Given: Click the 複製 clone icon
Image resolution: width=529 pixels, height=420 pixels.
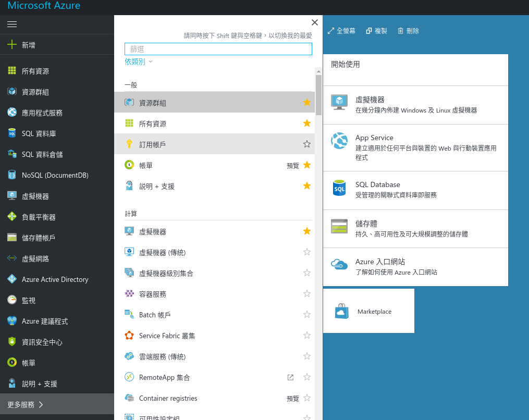Looking at the screenshot, I should tap(369, 31).
